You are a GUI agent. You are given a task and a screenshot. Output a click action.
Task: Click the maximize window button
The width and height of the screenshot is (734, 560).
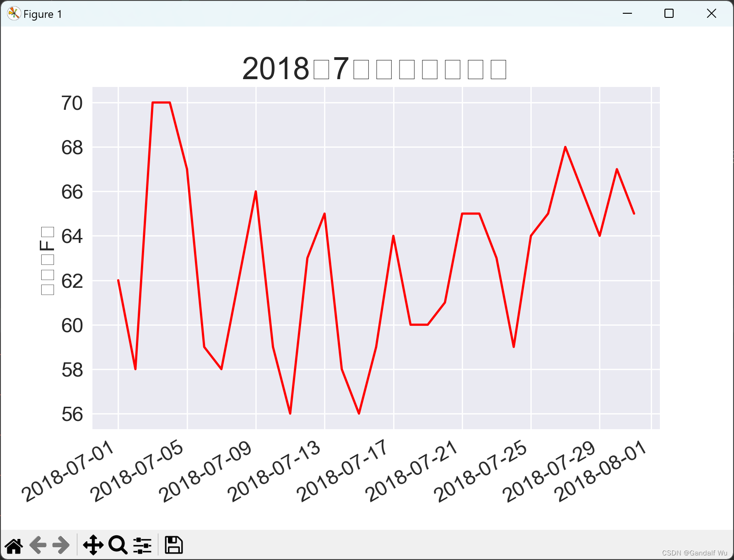669,14
